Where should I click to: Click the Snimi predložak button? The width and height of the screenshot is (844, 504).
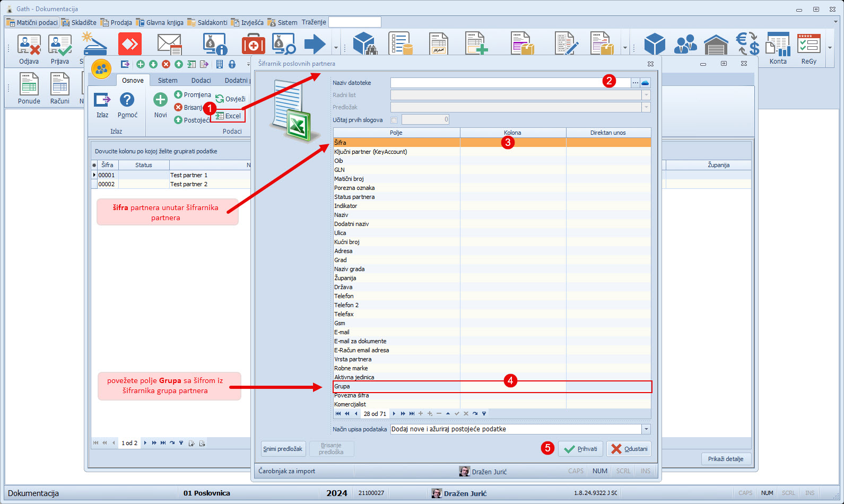283,449
